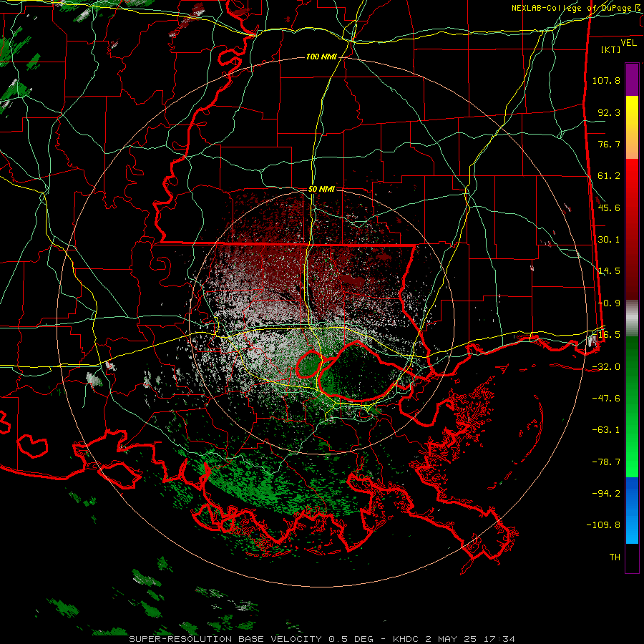
Task: Click the [KT] units label
Action: point(611,49)
